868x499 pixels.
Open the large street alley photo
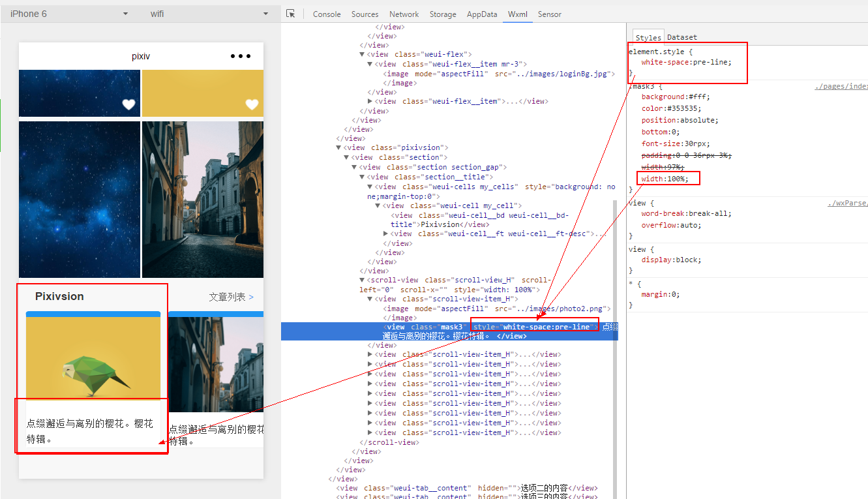(x=203, y=200)
